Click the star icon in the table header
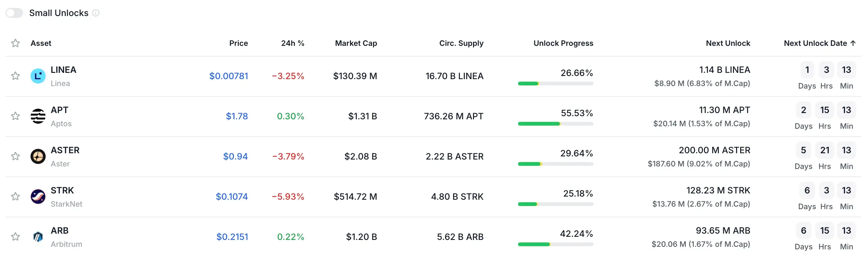The width and height of the screenshot is (868, 255). (15, 43)
